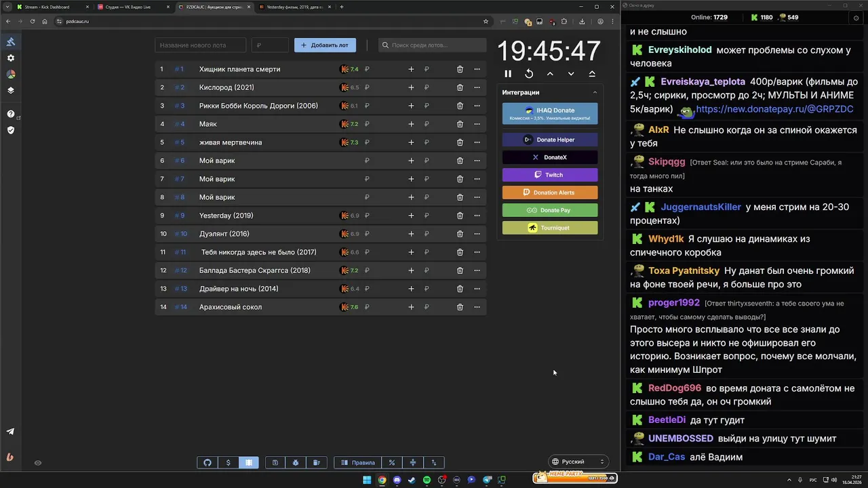Click the double up arrow timer button

point(592,73)
